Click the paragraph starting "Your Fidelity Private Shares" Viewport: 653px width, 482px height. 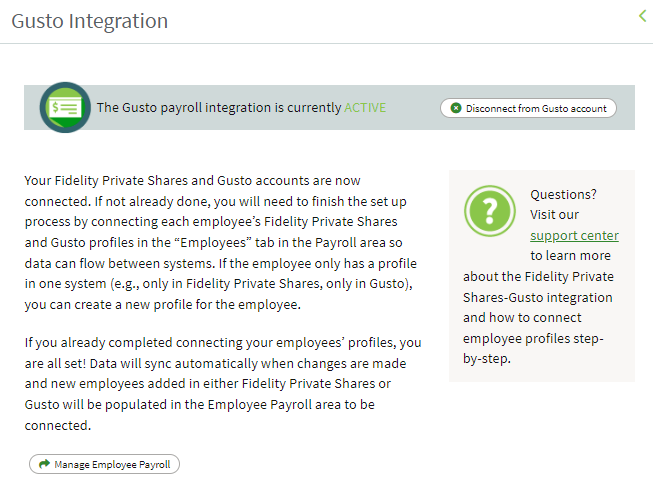pos(221,242)
